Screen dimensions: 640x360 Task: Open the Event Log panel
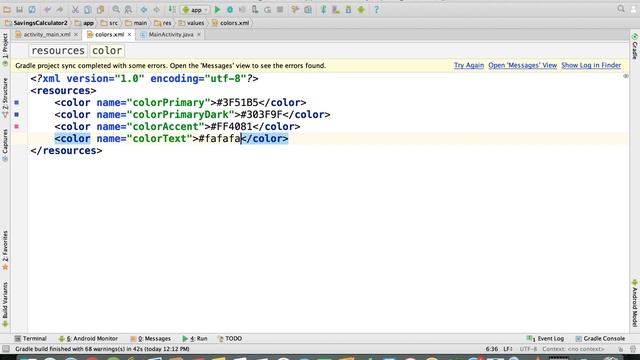pos(545,338)
